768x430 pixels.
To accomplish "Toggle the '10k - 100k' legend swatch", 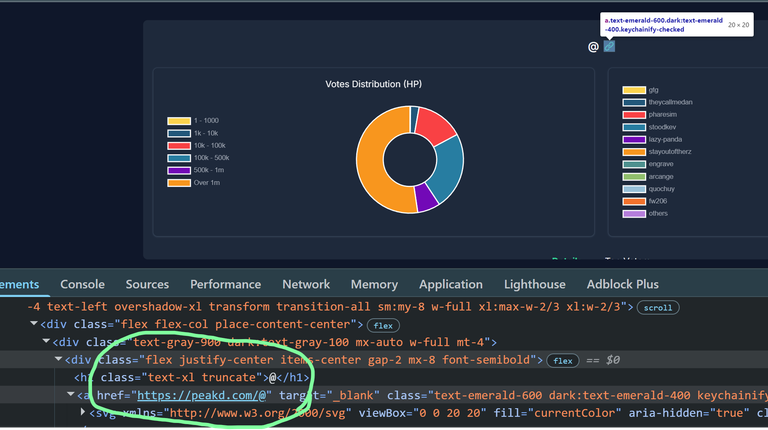I will pyautogui.click(x=179, y=145).
